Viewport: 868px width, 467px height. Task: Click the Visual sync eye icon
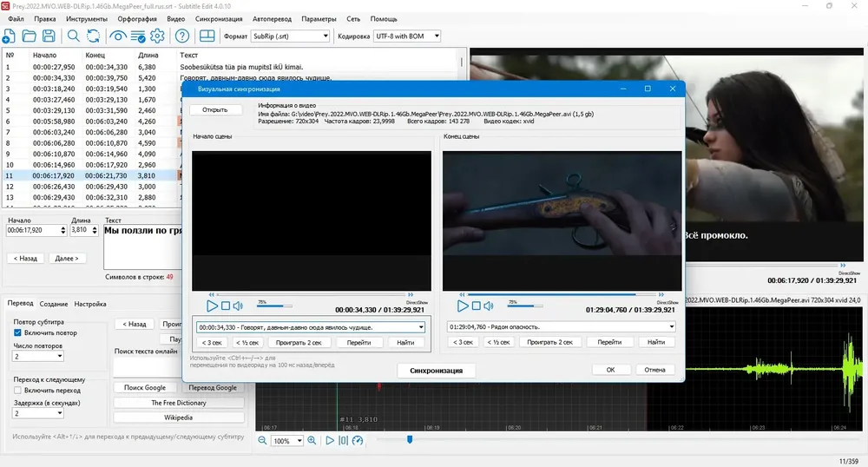point(117,36)
